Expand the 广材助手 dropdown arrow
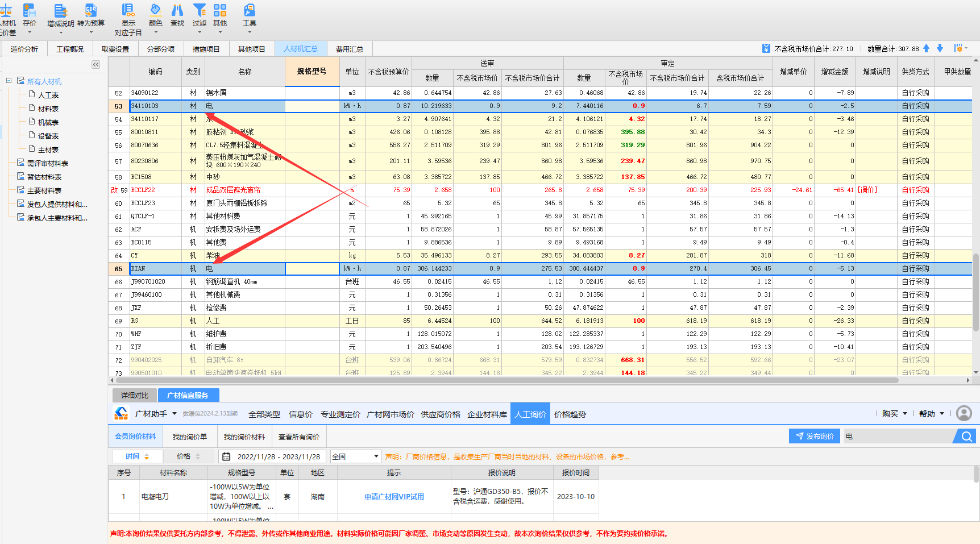The width and height of the screenshot is (980, 544). coord(175,414)
